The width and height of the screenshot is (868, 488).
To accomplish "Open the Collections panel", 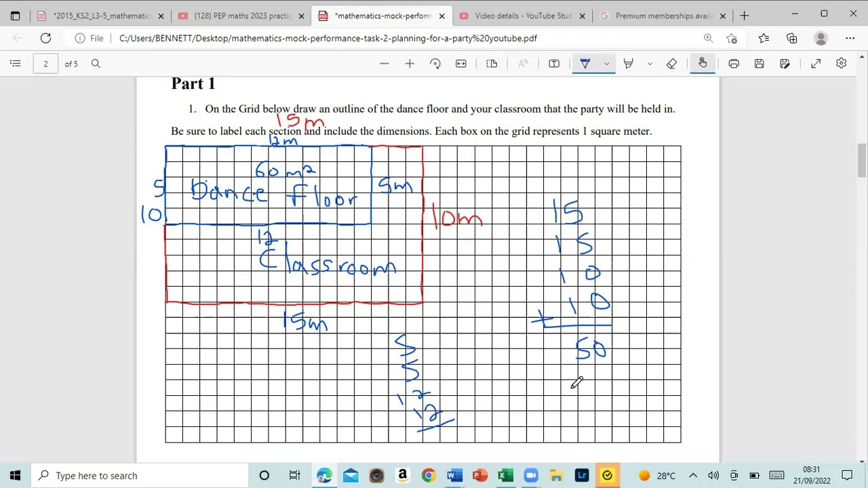I will (x=792, y=38).
